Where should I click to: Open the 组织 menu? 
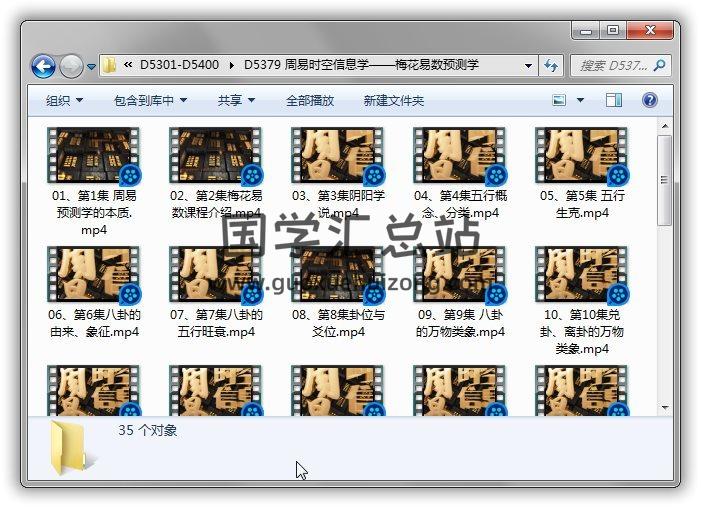tap(64, 100)
